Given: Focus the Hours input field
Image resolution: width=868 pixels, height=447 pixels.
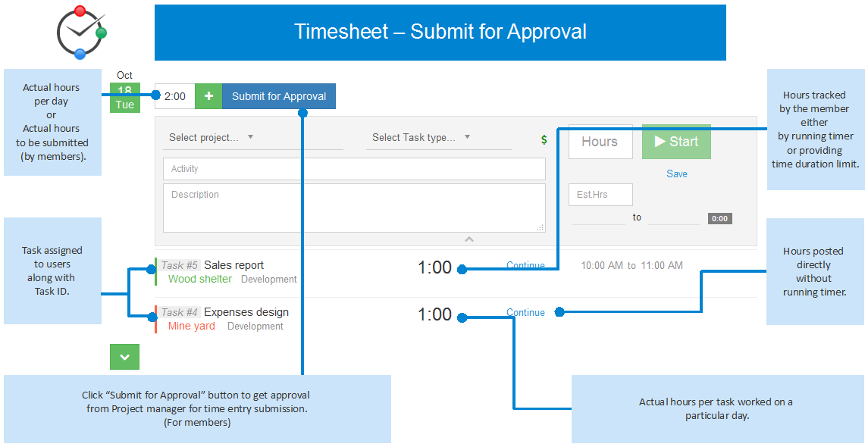Looking at the screenshot, I should 600,142.
